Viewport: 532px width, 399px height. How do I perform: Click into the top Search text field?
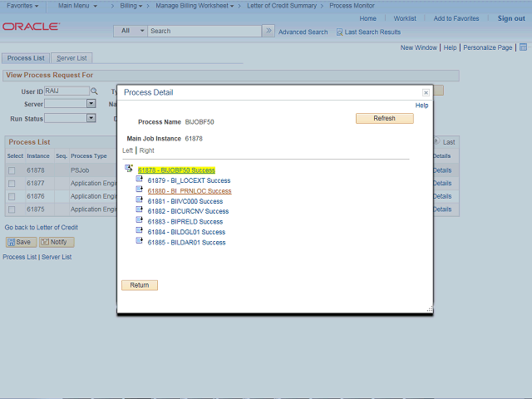click(x=204, y=31)
